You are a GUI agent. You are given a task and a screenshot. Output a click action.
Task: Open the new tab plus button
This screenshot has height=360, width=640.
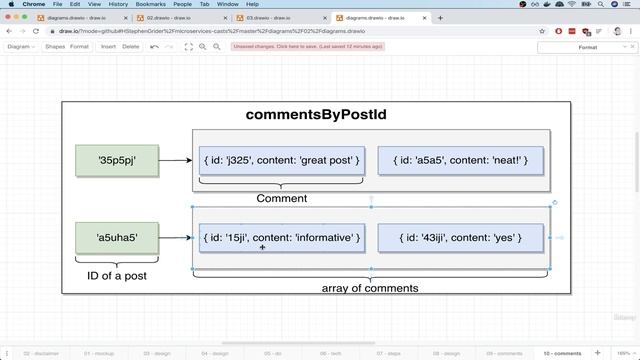tap(440, 18)
